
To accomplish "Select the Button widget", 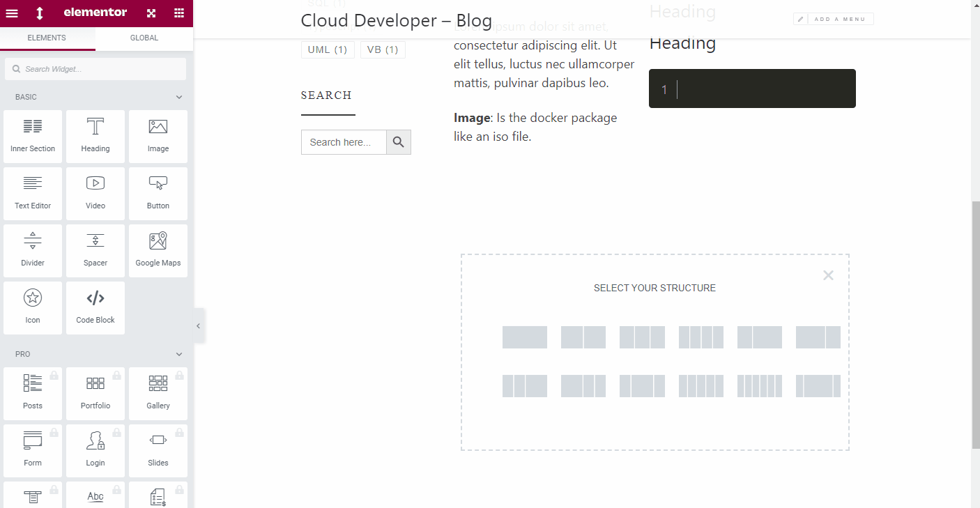I will click(158, 194).
